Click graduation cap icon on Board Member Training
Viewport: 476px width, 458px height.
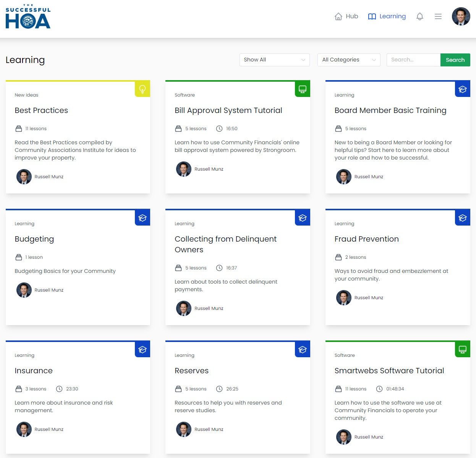tap(462, 89)
